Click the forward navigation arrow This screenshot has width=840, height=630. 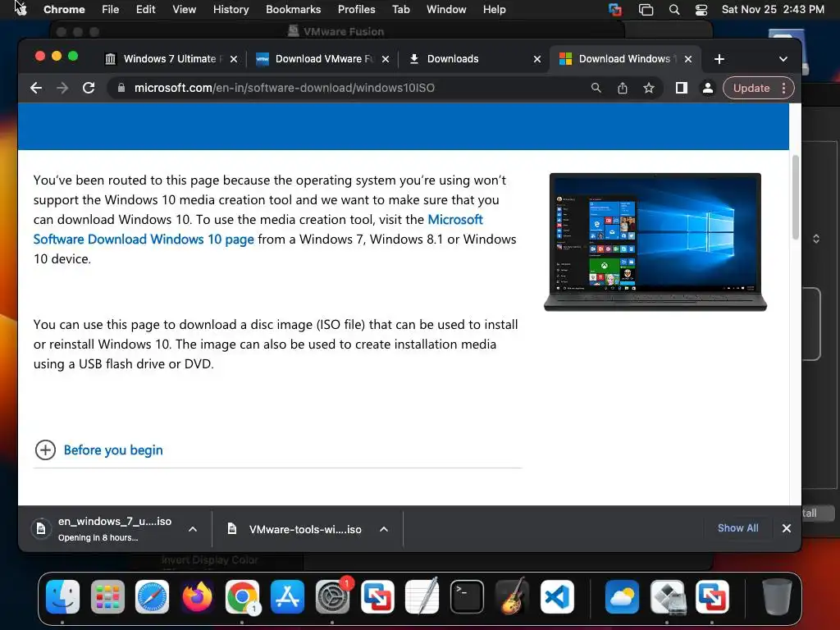(62, 88)
